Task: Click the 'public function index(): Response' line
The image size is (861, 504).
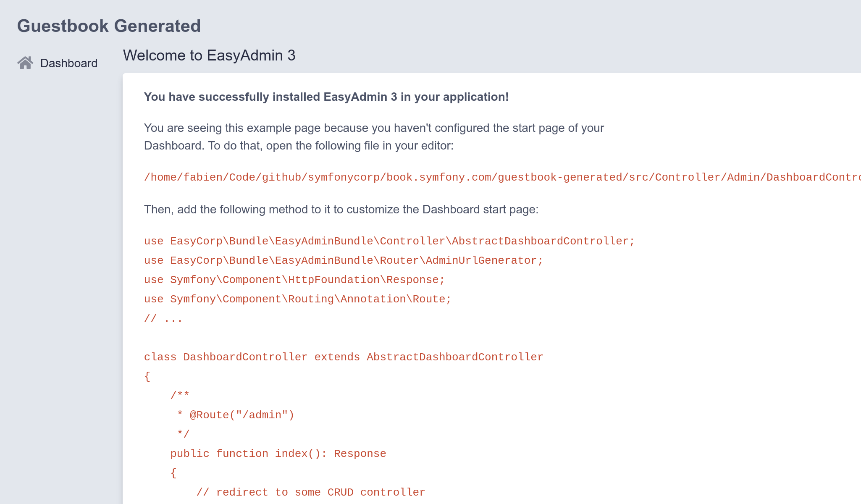Action: tap(278, 454)
